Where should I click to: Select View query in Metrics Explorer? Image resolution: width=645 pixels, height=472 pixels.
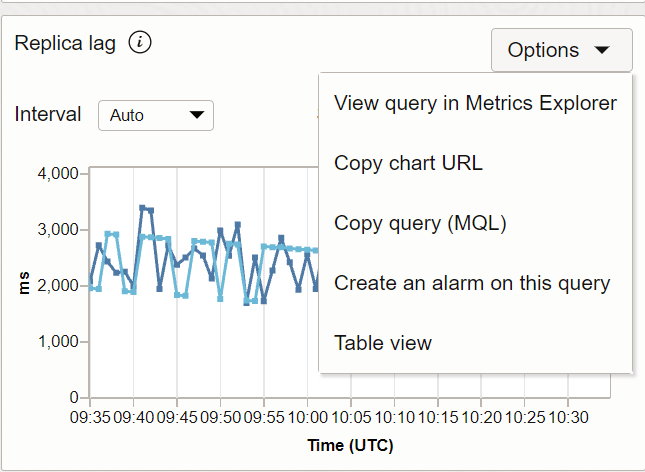point(475,103)
